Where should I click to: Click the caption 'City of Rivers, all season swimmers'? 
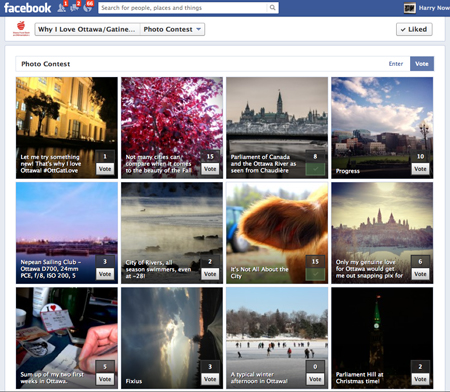click(158, 269)
